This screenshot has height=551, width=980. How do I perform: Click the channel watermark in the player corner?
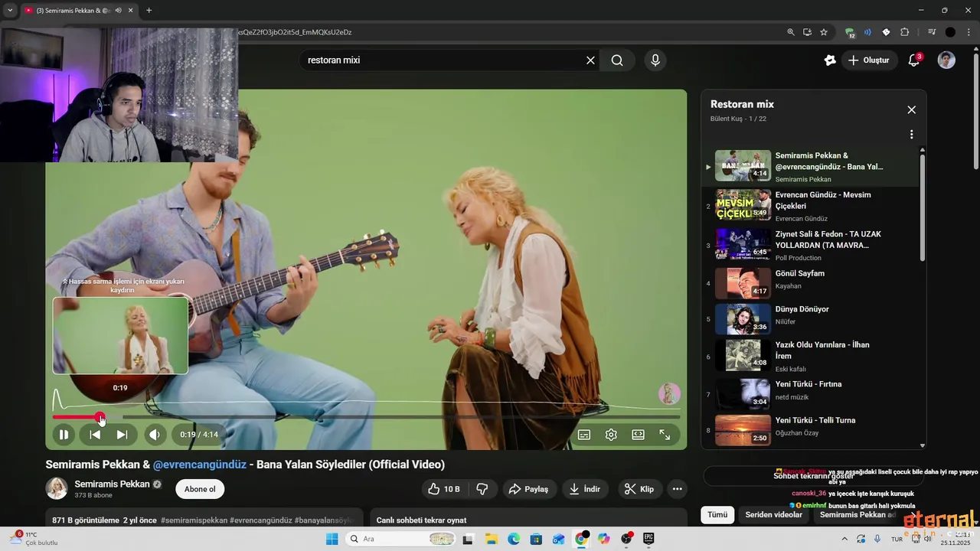(669, 393)
